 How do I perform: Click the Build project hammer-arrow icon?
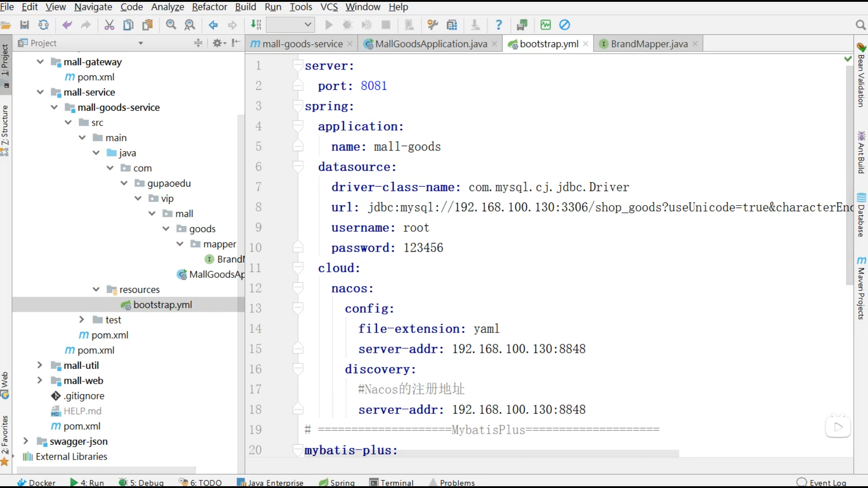[x=256, y=25]
